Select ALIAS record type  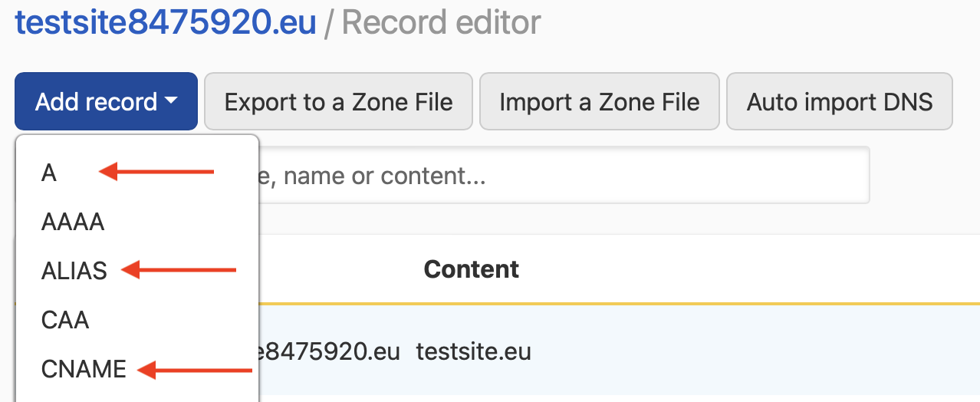pyautogui.click(x=74, y=270)
